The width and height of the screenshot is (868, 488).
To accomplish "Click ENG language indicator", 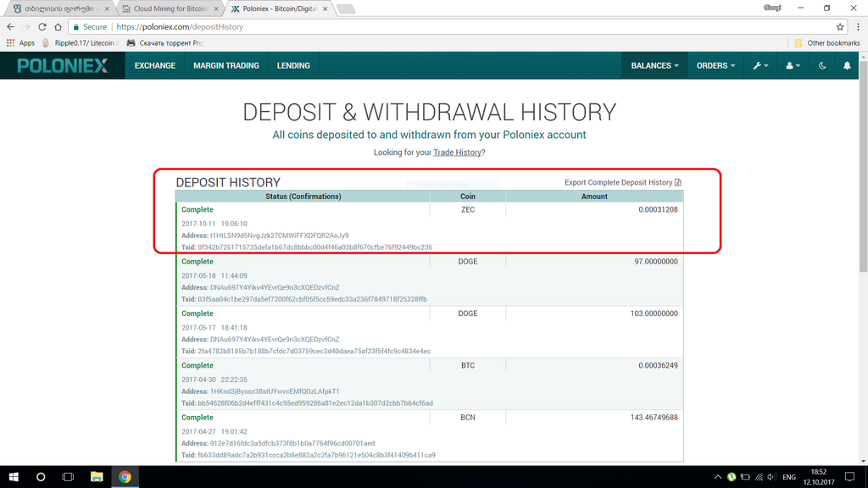I will 789,477.
